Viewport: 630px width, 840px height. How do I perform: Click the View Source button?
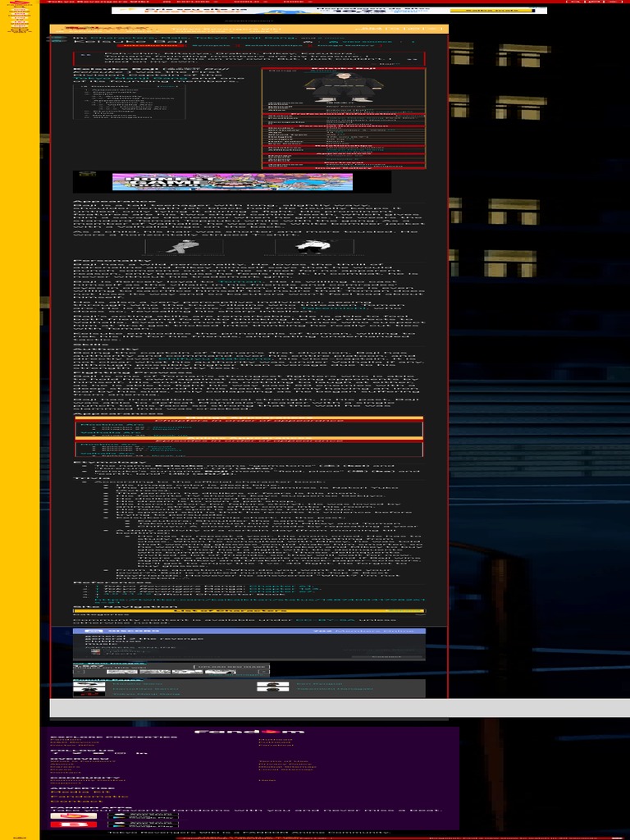[x=361, y=42]
